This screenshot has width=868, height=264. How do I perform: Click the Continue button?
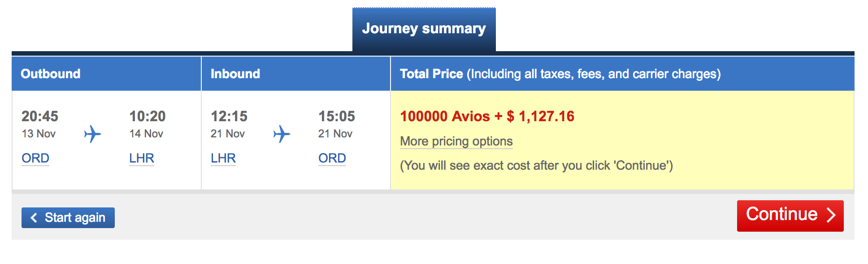[790, 216]
